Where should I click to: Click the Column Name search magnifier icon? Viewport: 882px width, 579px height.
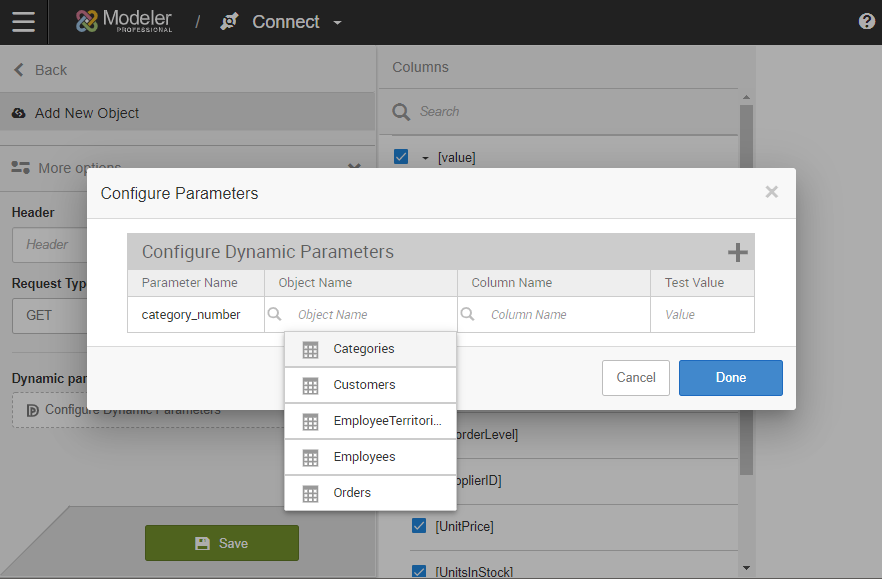467,314
